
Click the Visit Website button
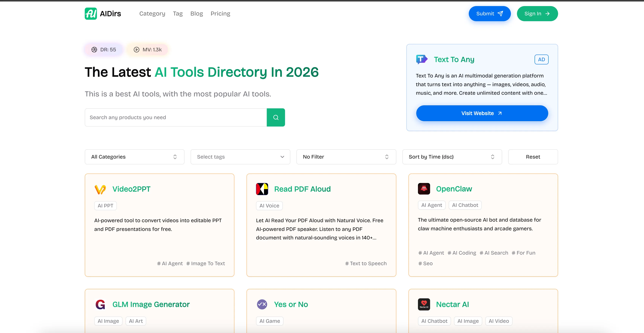(x=482, y=113)
